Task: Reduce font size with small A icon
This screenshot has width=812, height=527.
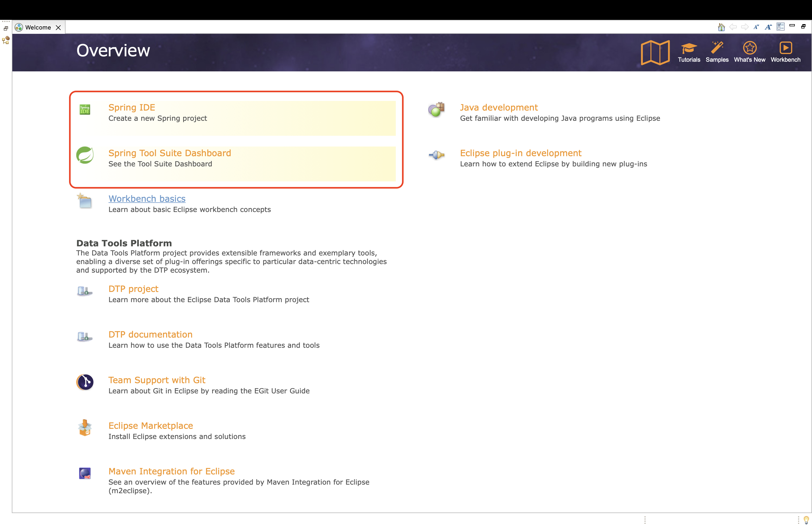Action: click(756, 27)
